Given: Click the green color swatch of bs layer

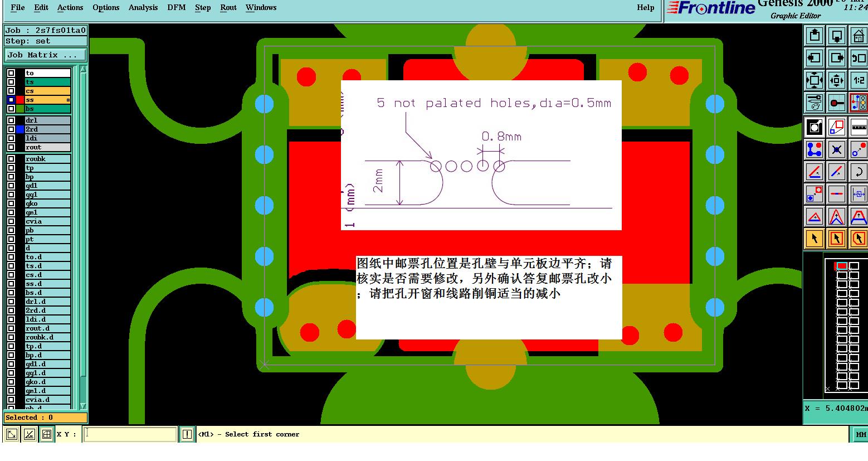Looking at the screenshot, I should 20,109.
